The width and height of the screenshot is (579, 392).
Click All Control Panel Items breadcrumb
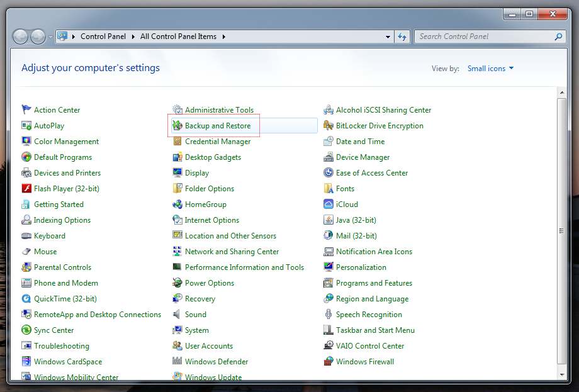coord(178,36)
